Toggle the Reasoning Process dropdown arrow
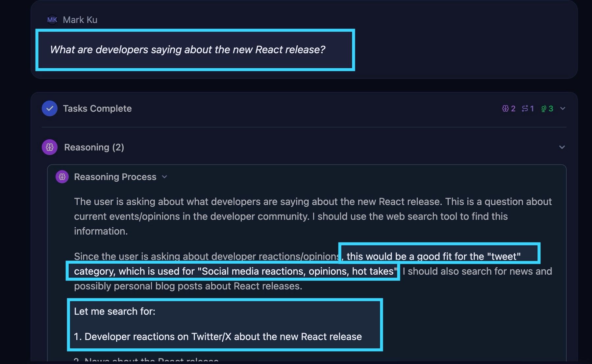 (x=164, y=177)
